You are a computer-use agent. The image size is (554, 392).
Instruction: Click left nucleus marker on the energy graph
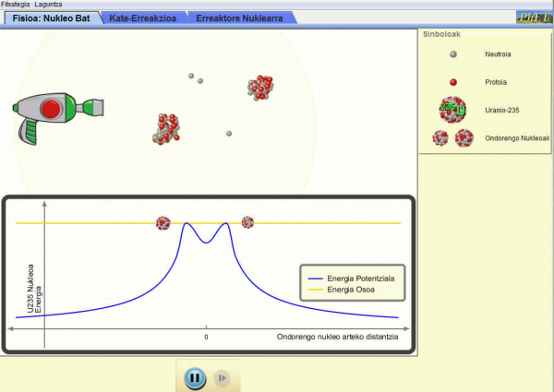point(163,222)
